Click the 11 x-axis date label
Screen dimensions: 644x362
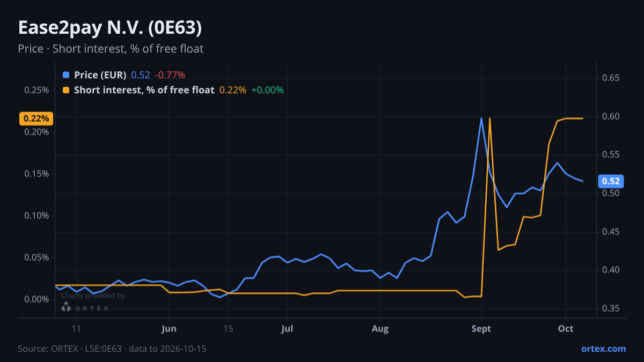[76, 329]
